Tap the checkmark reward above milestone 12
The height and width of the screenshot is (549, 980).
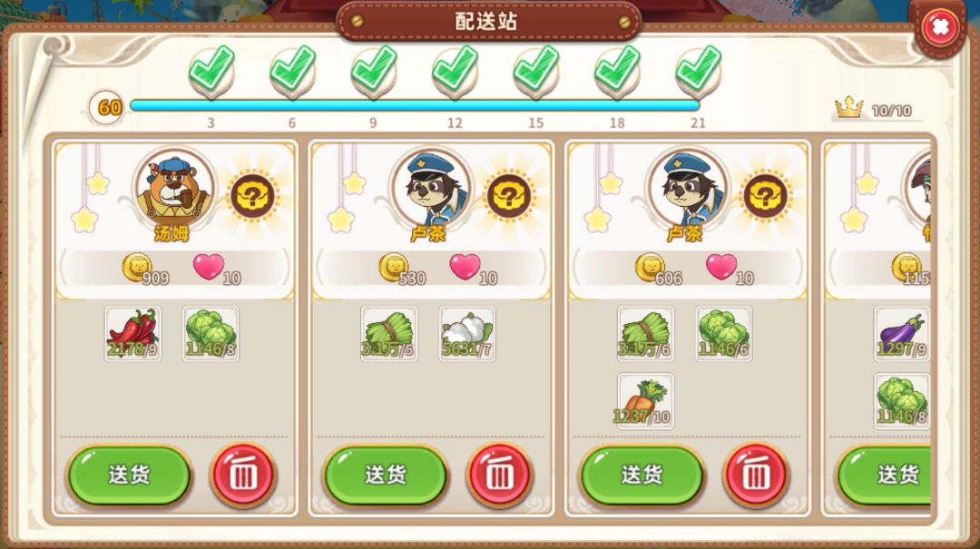455,70
